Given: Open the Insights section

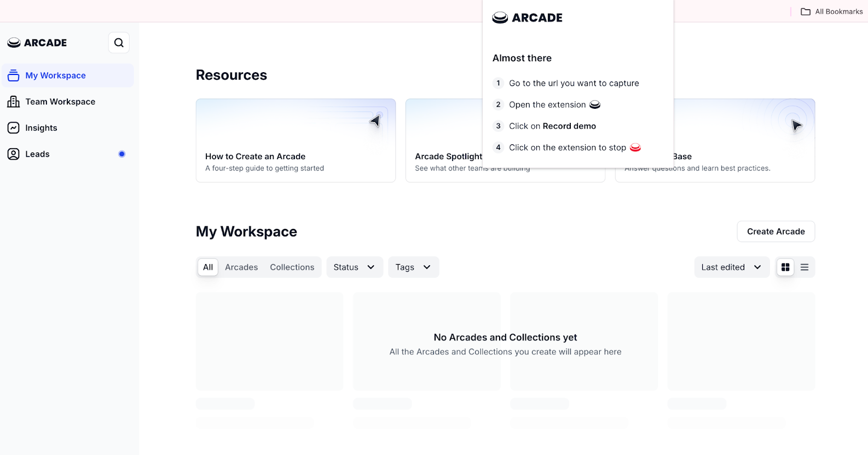Looking at the screenshot, I should point(68,128).
